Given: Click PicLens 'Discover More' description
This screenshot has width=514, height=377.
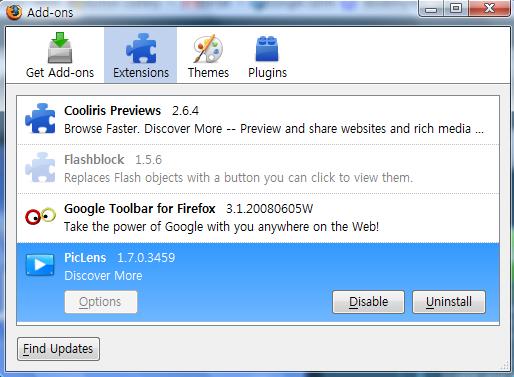Looking at the screenshot, I should tap(103, 276).
